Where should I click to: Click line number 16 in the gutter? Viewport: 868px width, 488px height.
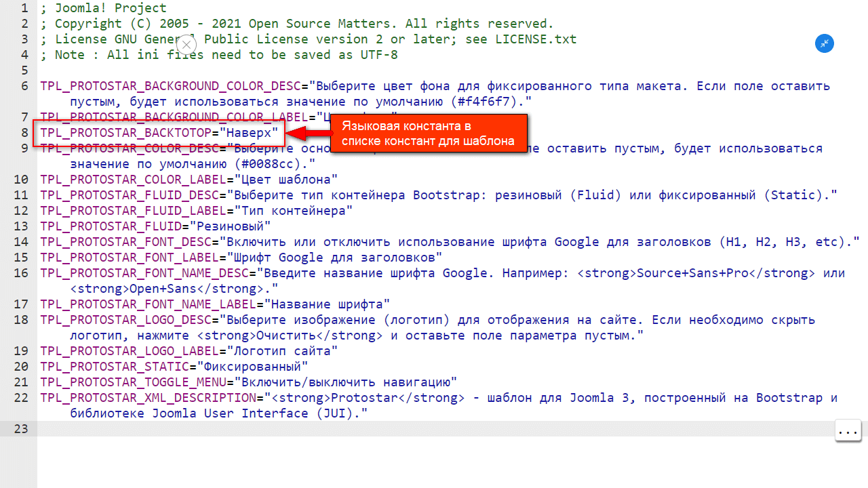[21, 273]
